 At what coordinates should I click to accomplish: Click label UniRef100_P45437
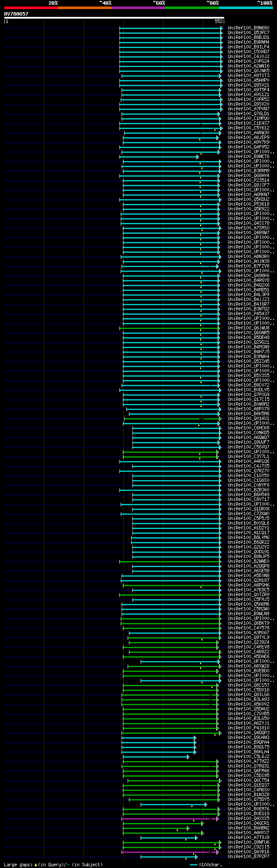coord(248,313)
